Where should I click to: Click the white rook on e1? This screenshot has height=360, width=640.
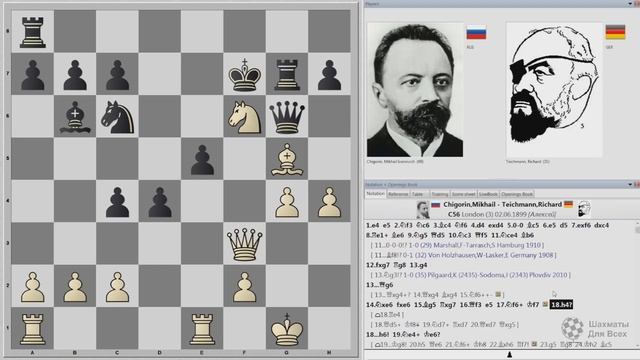coord(202,329)
